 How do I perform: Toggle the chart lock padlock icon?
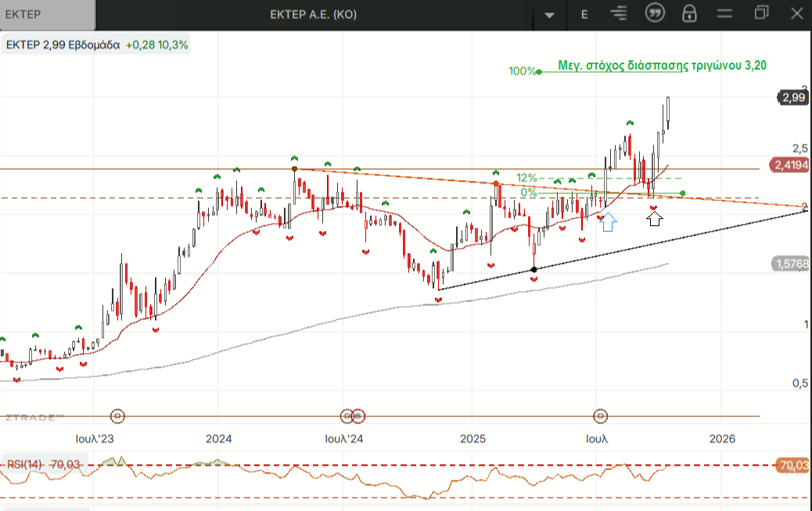click(689, 13)
